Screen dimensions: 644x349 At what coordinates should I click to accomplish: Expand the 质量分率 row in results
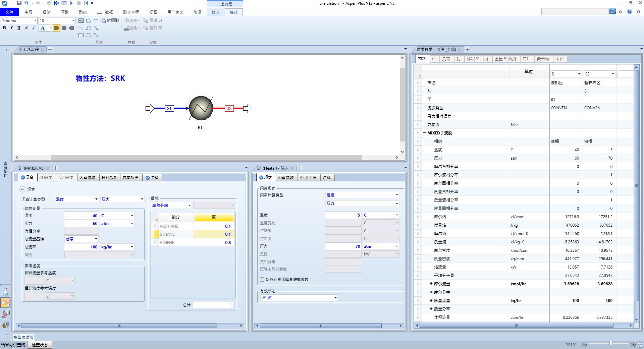coord(431,309)
